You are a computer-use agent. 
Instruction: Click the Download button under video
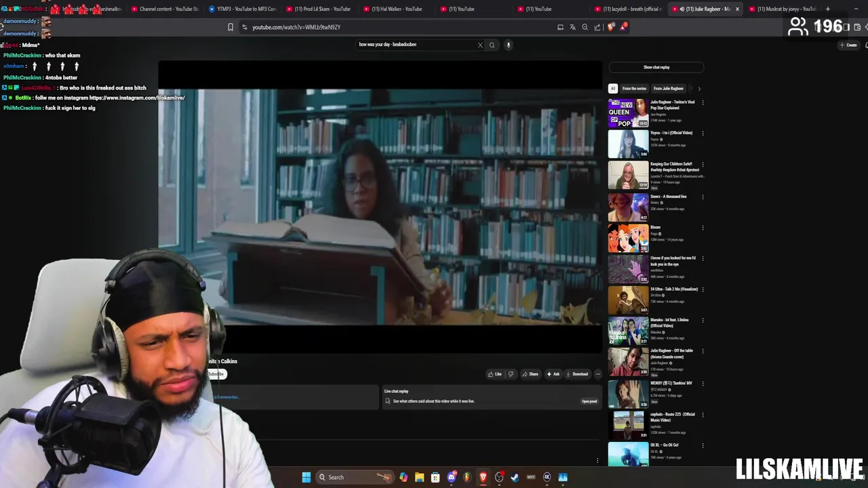[x=577, y=374]
